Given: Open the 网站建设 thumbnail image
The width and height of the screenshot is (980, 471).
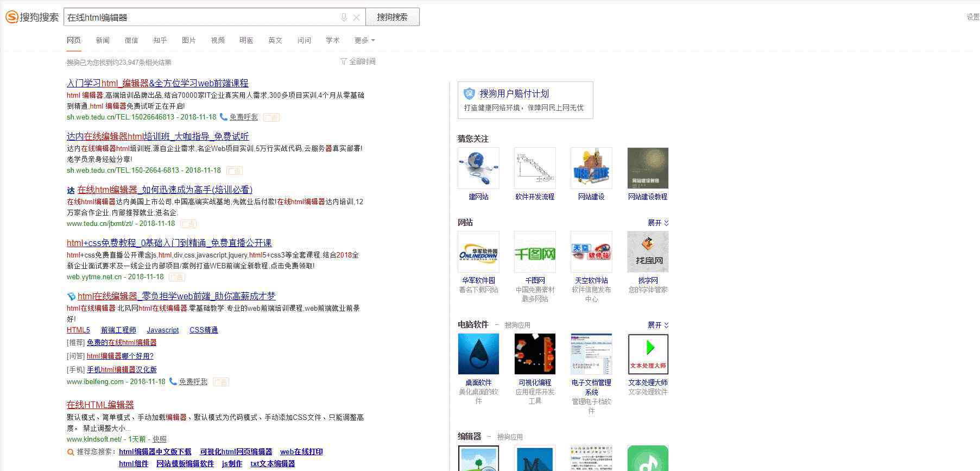Looking at the screenshot, I should click(x=591, y=168).
